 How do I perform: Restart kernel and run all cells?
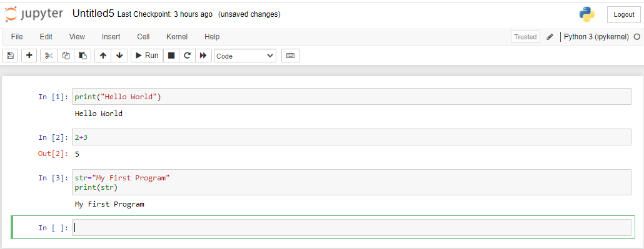point(203,56)
